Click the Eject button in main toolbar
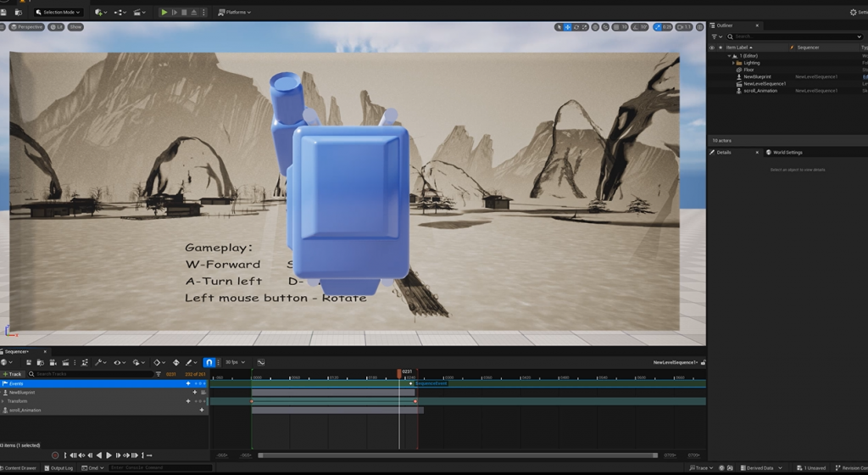The height and width of the screenshot is (475, 868). click(194, 12)
